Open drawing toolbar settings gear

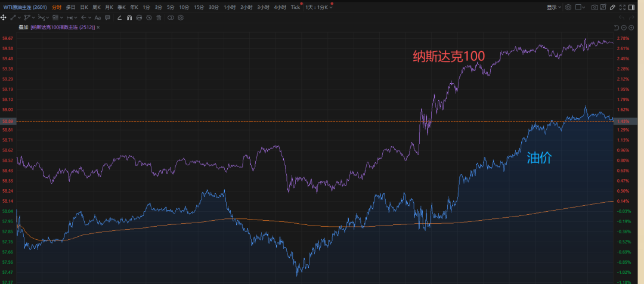click(180, 18)
